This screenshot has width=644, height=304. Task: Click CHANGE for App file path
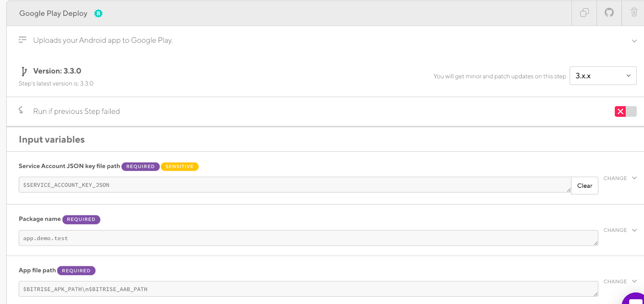click(x=615, y=281)
